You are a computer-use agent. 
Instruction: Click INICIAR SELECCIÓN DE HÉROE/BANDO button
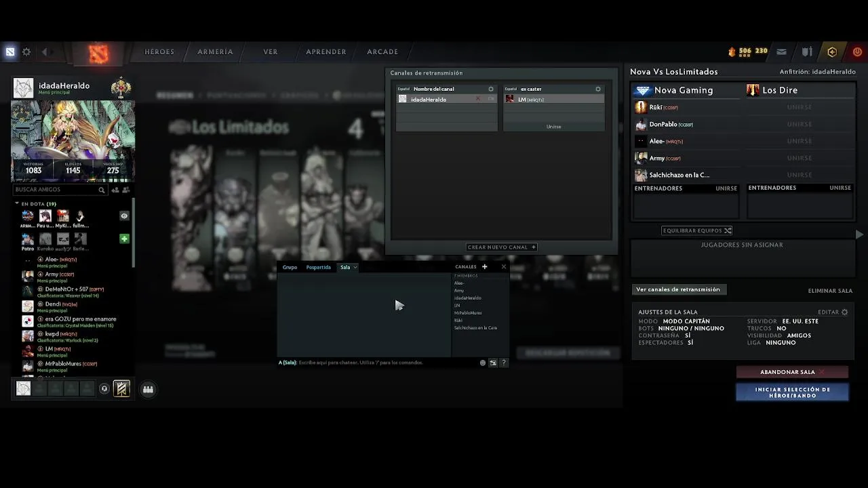coord(792,392)
